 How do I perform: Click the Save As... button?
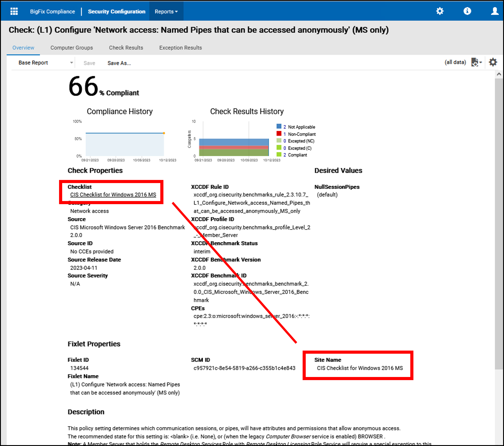pos(119,63)
